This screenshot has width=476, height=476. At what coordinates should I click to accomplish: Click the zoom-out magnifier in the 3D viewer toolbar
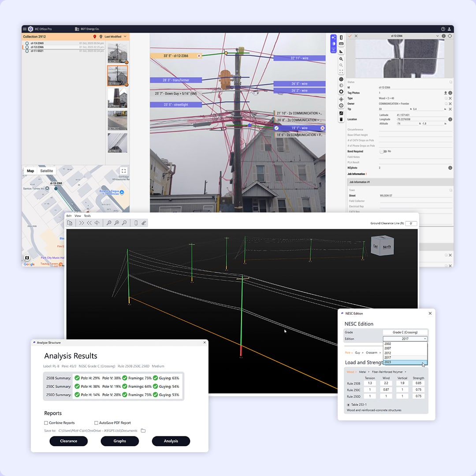124,223
